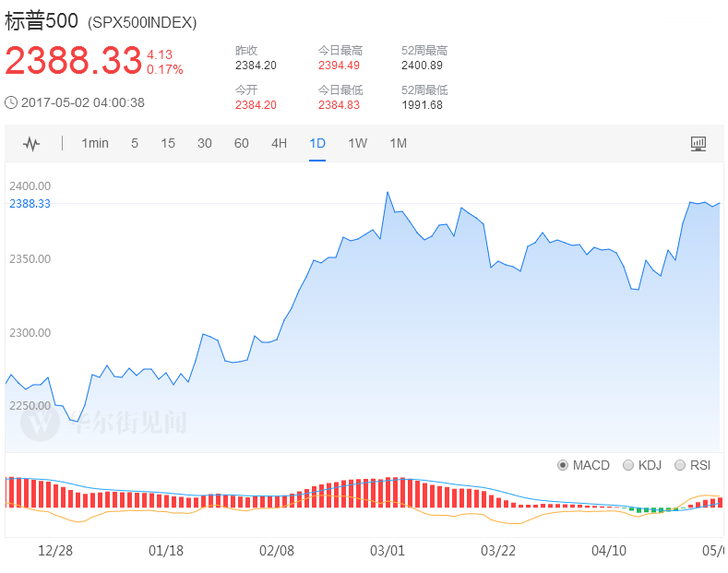728x573 pixels.
Task: Click the line chart type icon
Action: click(32, 144)
